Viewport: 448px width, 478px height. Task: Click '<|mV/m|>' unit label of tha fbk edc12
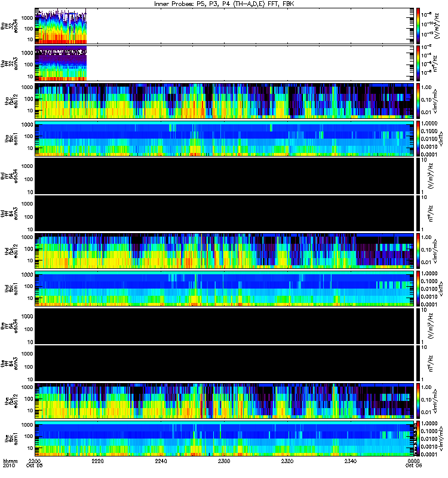pyautogui.click(x=435, y=101)
